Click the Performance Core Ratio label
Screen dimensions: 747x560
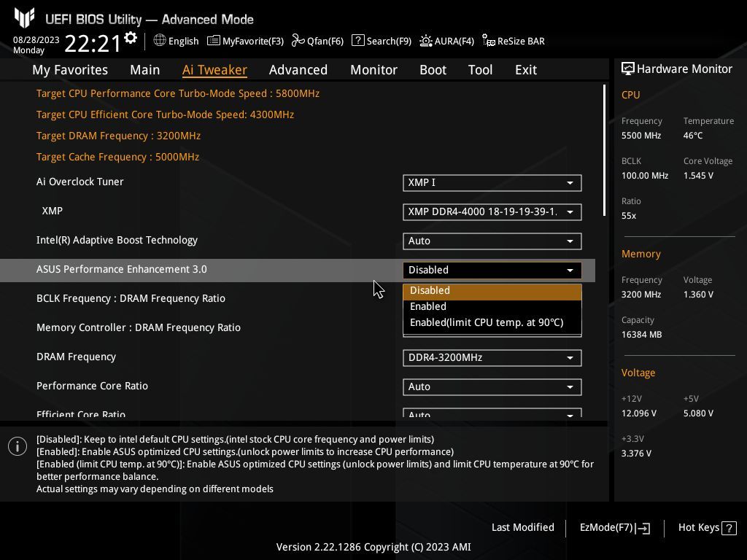92,386
